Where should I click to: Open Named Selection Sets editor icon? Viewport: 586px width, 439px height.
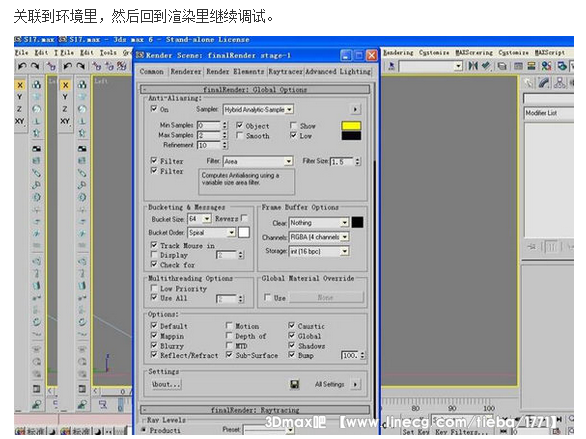(392, 66)
